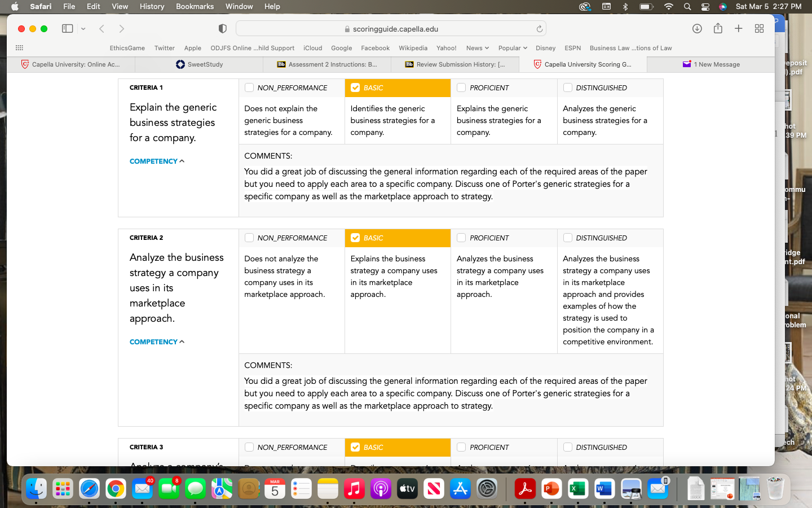The width and height of the screenshot is (812, 508).
Task: Open the Apple menu
Action: coord(15,6)
